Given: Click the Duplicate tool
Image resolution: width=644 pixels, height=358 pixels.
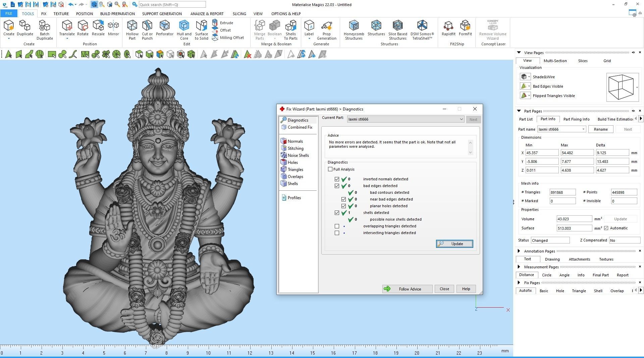Looking at the screenshot, I should (25, 28).
